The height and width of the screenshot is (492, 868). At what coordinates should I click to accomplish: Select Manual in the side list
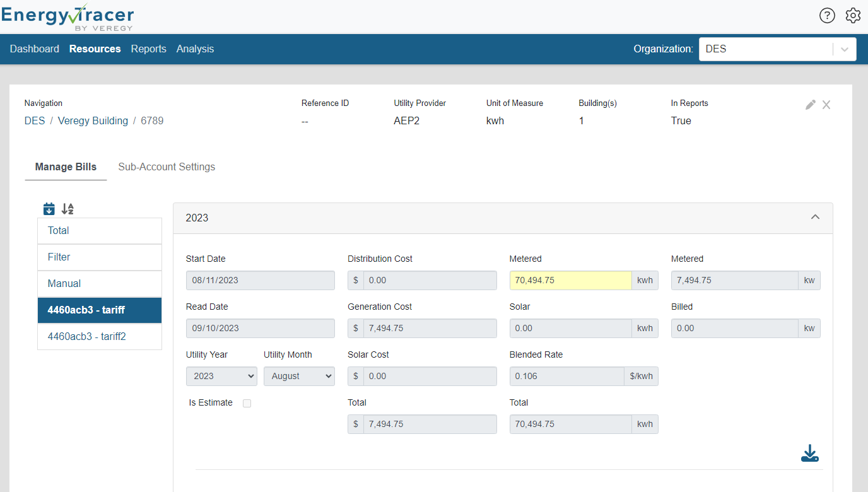(100, 284)
